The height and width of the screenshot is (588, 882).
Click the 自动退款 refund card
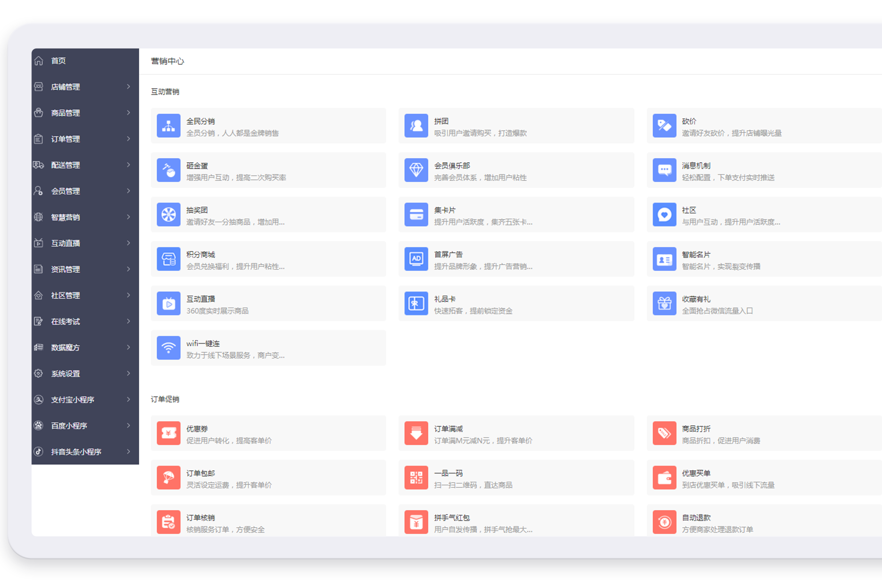(x=696, y=518)
